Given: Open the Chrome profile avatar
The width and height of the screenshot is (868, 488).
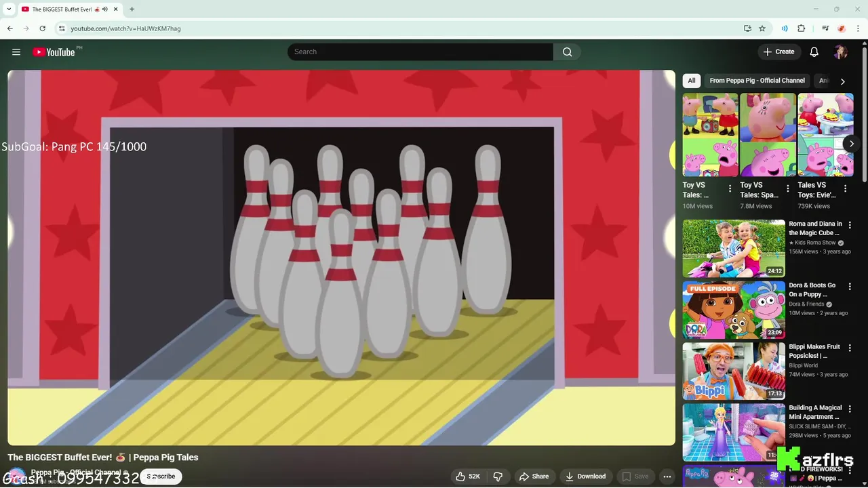Looking at the screenshot, I should [842, 28].
